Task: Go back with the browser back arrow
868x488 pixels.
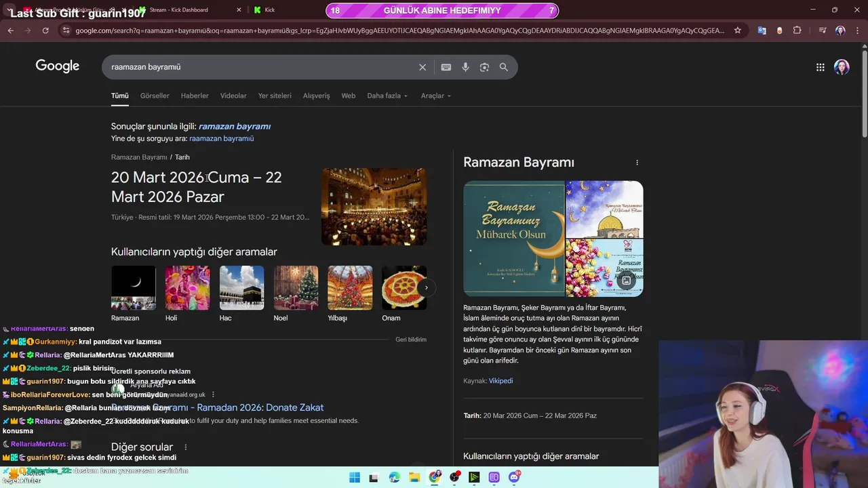Action: coord(10,30)
